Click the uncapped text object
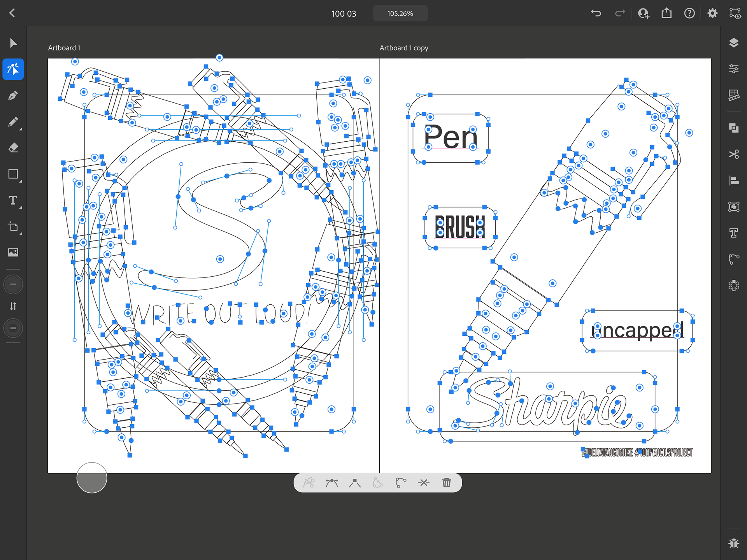This screenshot has width=747, height=560. [x=637, y=330]
